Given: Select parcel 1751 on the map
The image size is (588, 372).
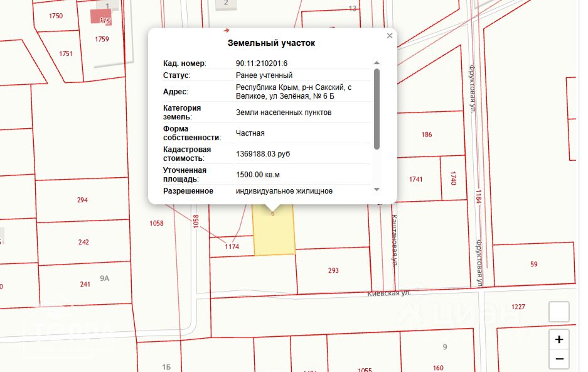Looking at the screenshot, I should pyautogui.click(x=66, y=53).
